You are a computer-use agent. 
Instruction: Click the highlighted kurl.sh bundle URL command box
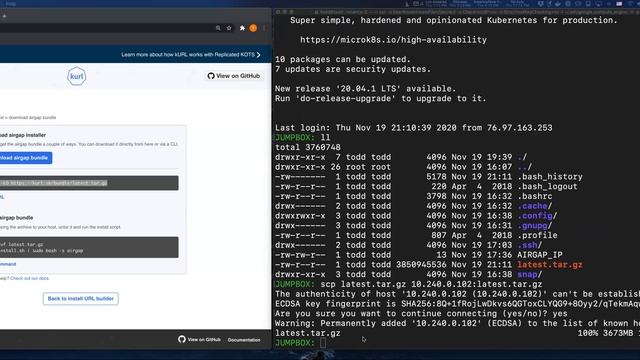[x=89, y=183]
